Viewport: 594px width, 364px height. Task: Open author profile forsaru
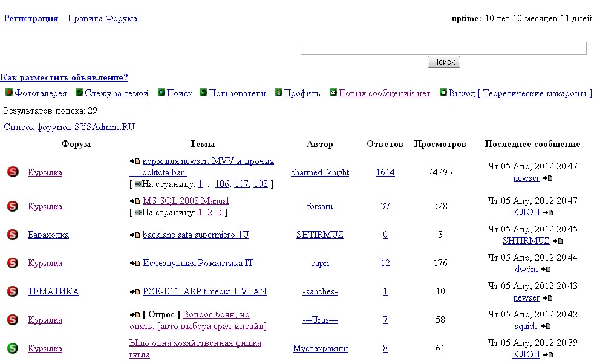click(320, 206)
